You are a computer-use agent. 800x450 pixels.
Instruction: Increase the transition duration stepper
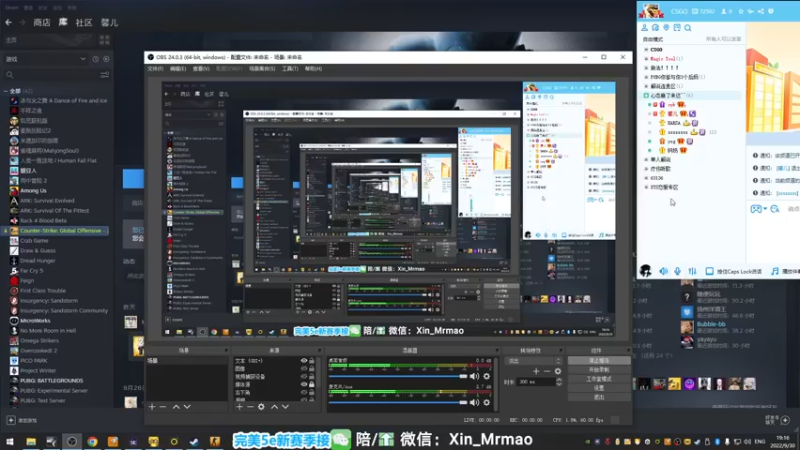tap(559, 380)
